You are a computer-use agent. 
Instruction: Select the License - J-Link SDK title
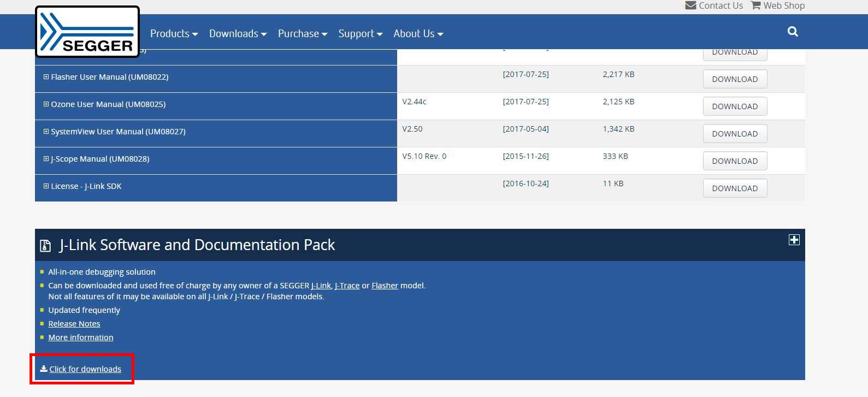(x=86, y=186)
